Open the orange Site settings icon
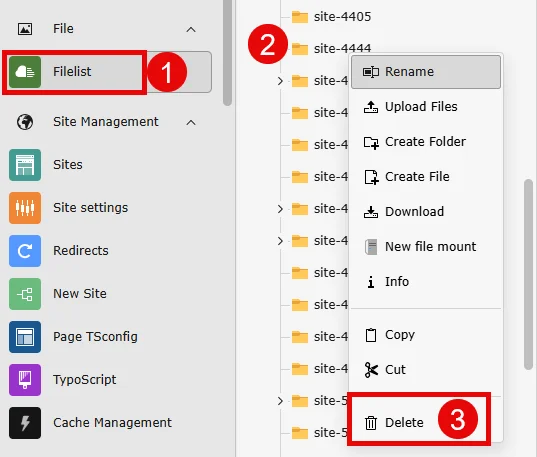This screenshot has width=537, height=457. coord(25,208)
